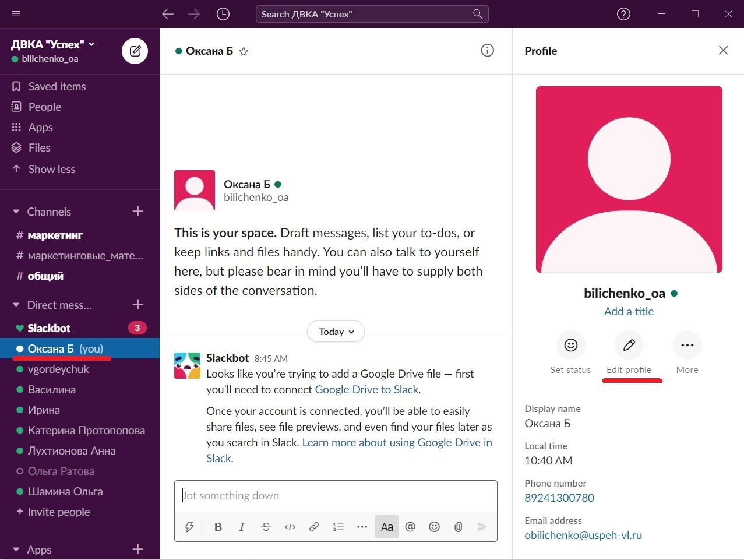Click Add a title link
Image resolution: width=744 pixels, height=560 pixels.
pyautogui.click(x=629, y=311)
